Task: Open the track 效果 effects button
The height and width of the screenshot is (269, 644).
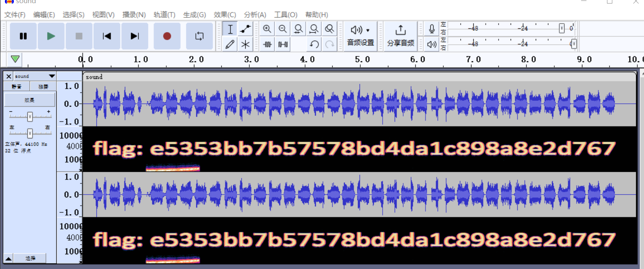Action: pos(30,100)
